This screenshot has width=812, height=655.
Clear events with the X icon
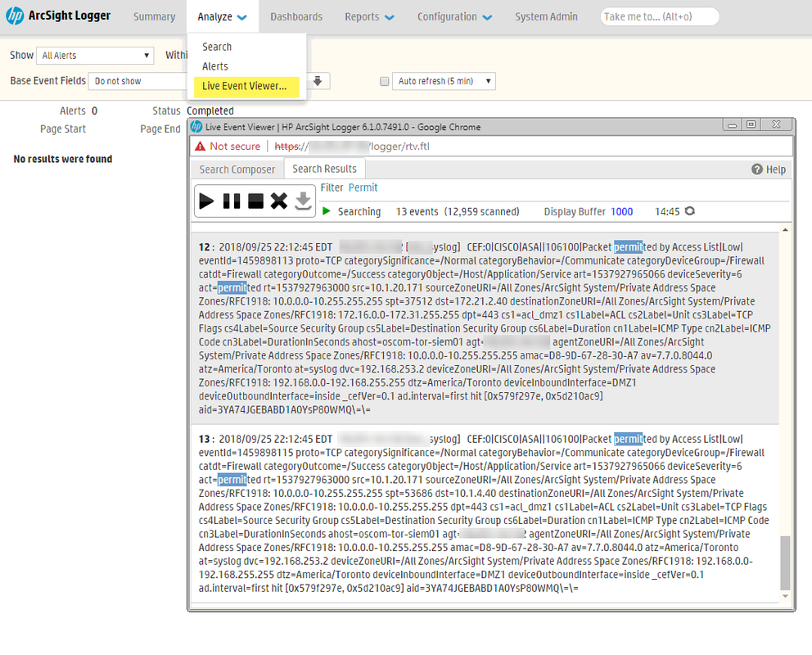point(279,201)
